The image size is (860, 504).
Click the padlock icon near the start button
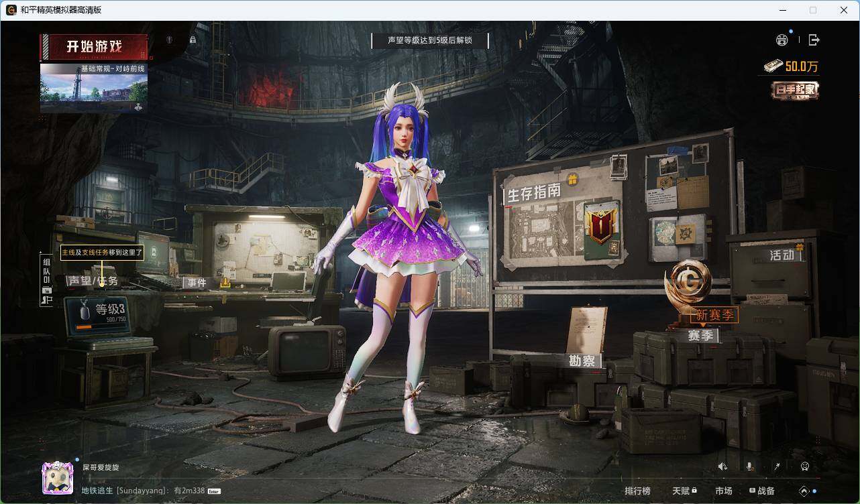(193, 40)
